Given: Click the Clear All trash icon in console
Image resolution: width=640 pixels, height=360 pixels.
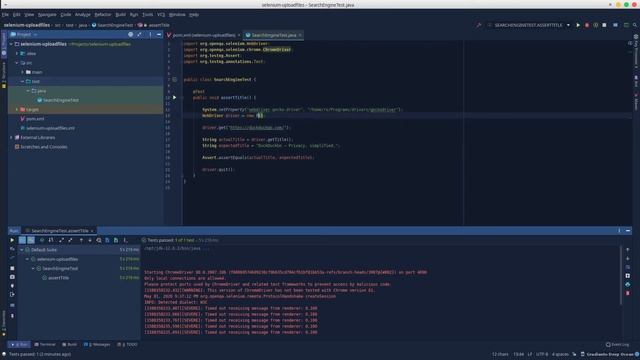Looking at the screenshot, I should click(628, 293).
